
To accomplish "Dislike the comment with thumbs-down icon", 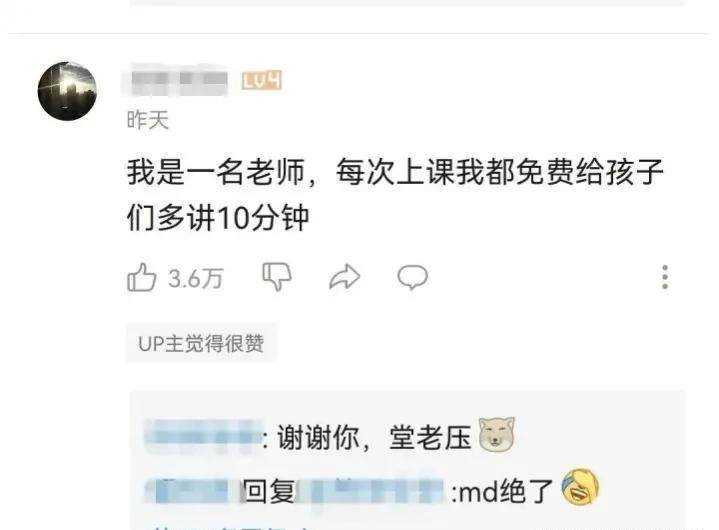I will 277,276.
